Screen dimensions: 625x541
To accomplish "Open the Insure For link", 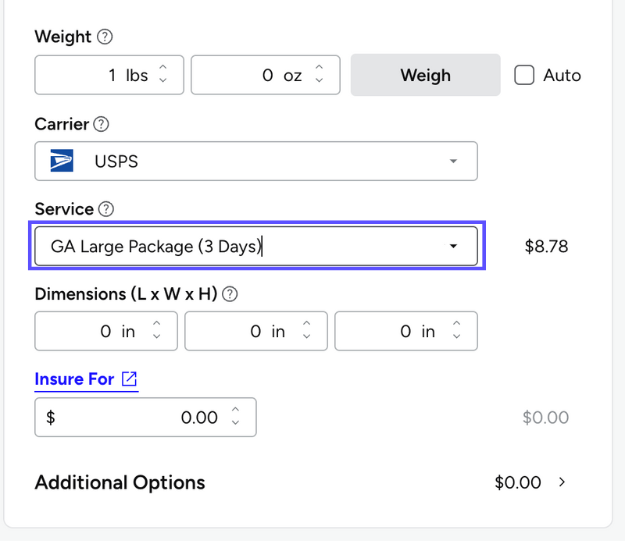I will tap(74, 379).
